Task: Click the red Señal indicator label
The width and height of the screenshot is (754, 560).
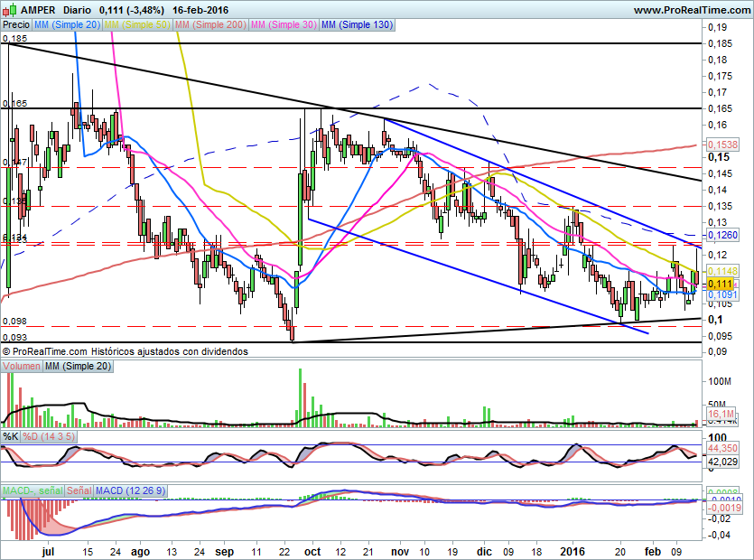Action: click(x=77, y=490)
